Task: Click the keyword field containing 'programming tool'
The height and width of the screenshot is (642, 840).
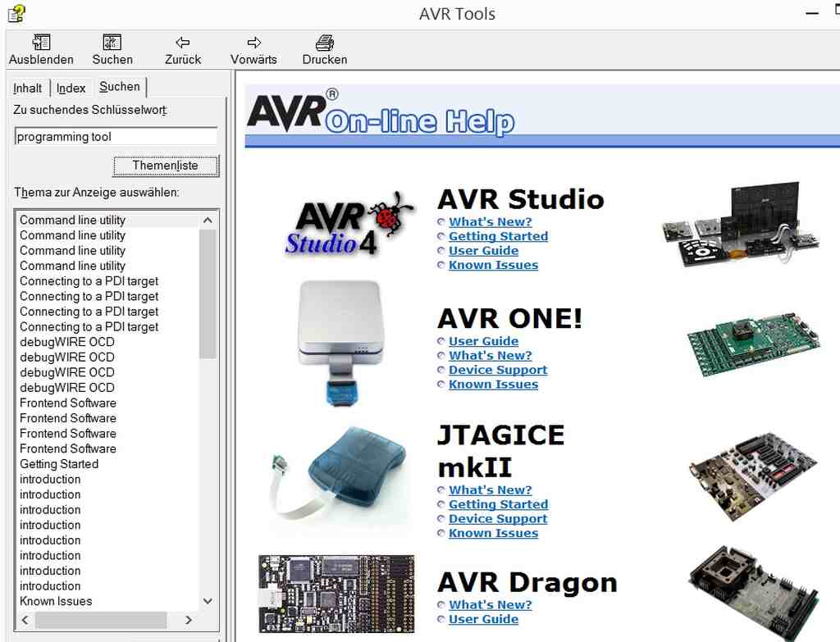Action: (116, 137)
